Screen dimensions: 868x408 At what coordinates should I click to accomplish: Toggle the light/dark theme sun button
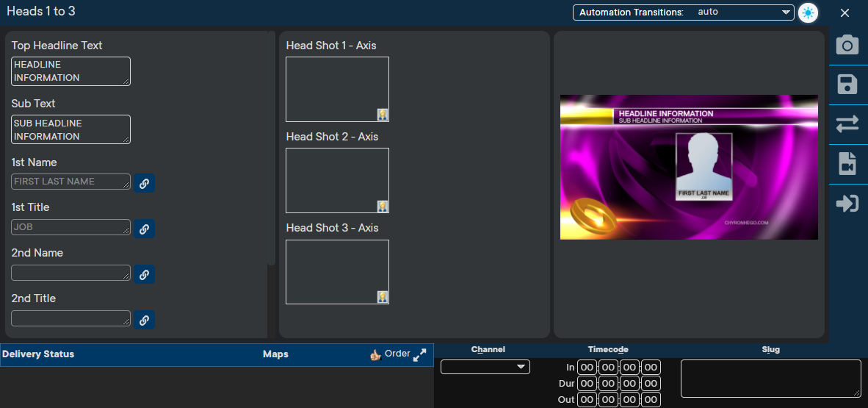[808, 13]
